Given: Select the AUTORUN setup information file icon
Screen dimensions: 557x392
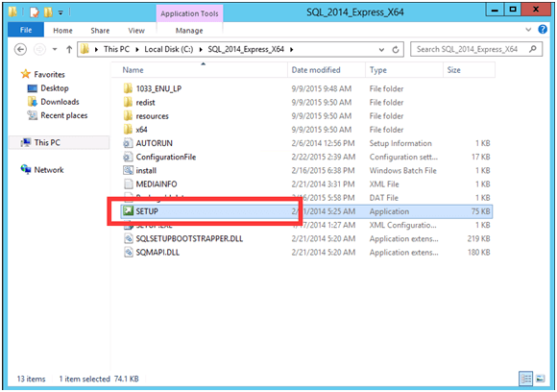Looking at the screenshot, I should [x=128, y=143].
